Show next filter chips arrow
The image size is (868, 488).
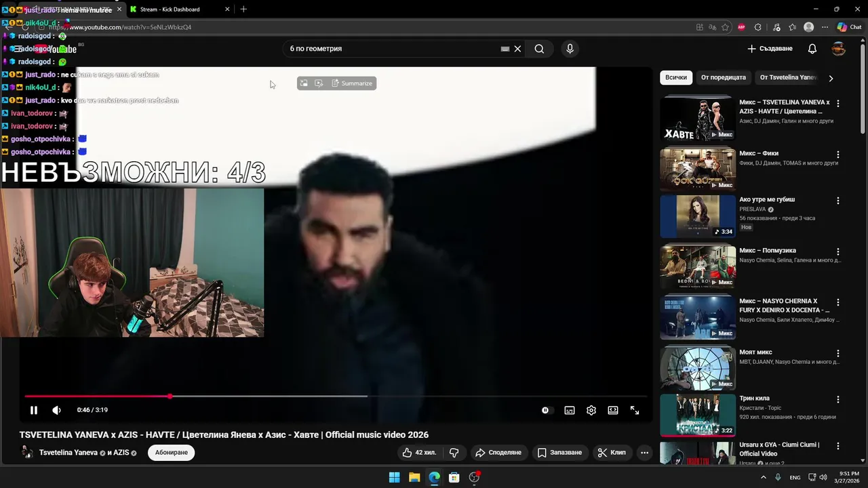(x=831, y=78)
